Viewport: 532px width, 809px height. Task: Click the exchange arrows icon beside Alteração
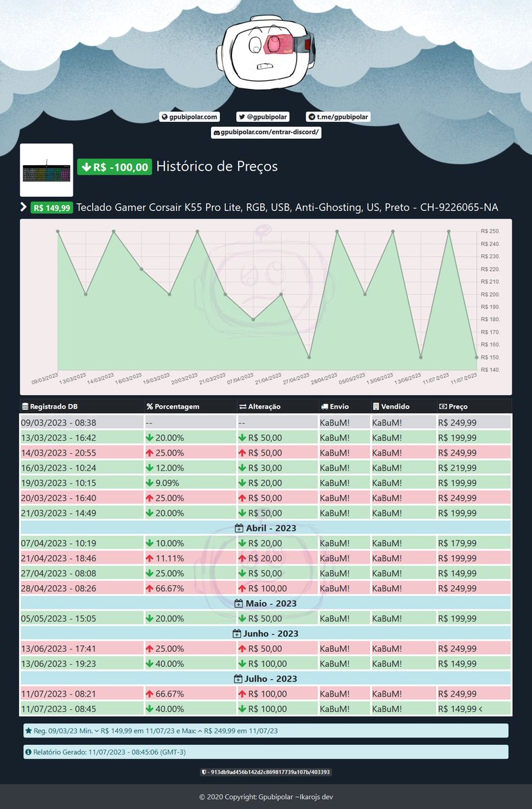(243, 407)
